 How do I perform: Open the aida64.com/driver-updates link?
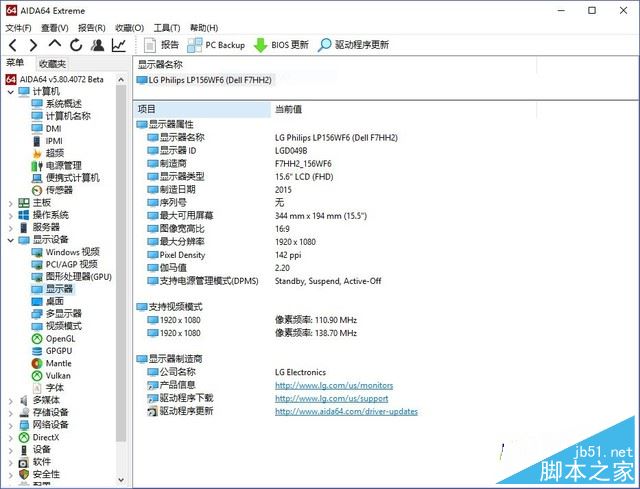[346, 411]
